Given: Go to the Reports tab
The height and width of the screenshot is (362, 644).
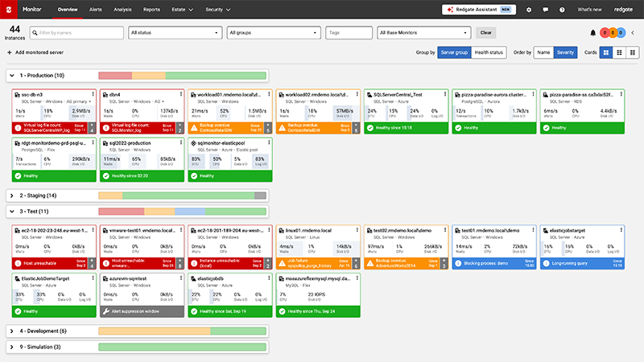Looking at the screenshot, I should pos(151,10).
